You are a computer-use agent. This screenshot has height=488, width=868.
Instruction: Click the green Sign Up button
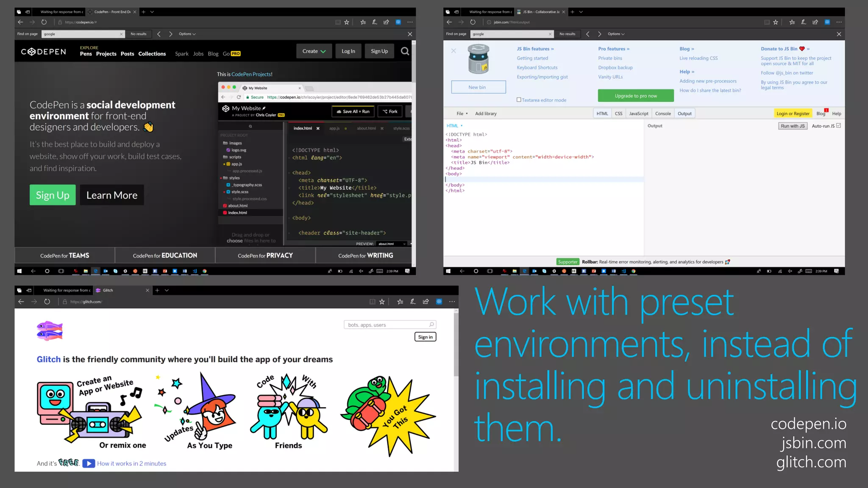[x=53, y=195]
